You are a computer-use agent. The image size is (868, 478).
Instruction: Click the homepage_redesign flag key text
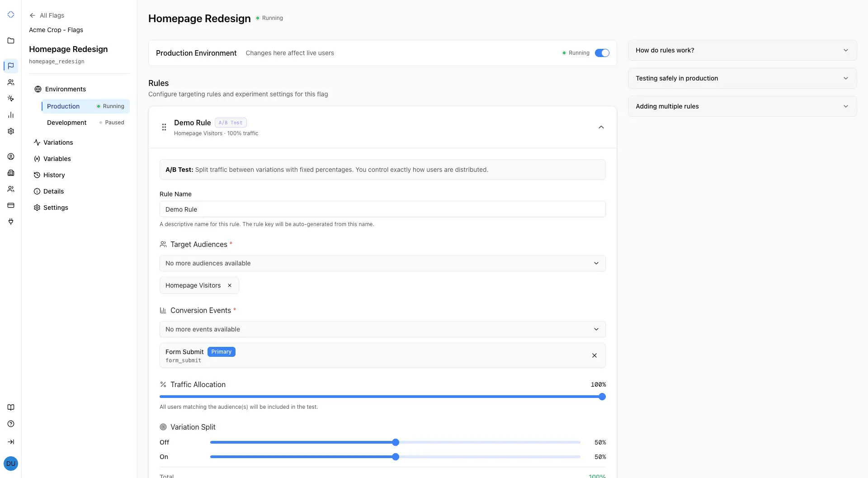click(57, 62)
